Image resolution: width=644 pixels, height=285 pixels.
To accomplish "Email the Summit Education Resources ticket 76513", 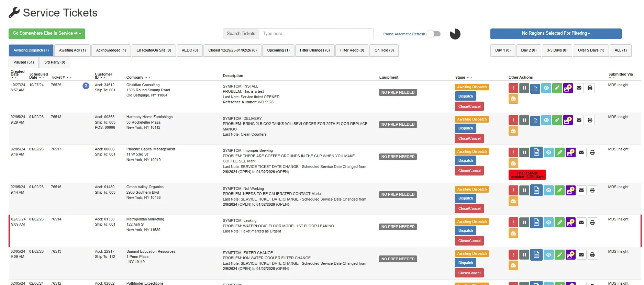I will click(581, 255).
